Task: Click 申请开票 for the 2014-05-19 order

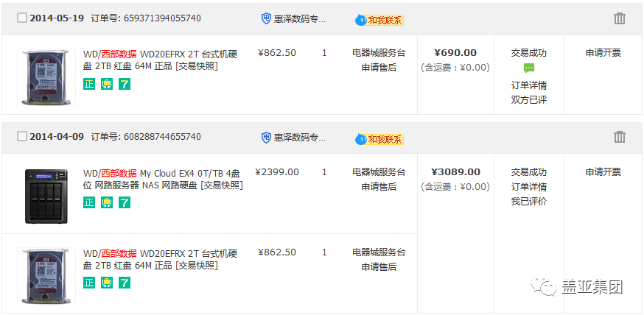Action: click(x=603, y=53)
